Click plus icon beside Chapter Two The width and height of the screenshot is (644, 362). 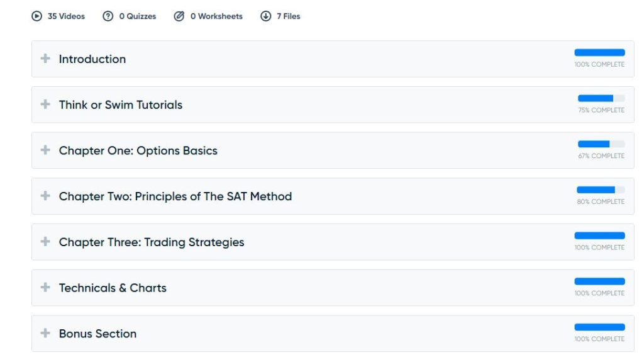tap(45, 196)
